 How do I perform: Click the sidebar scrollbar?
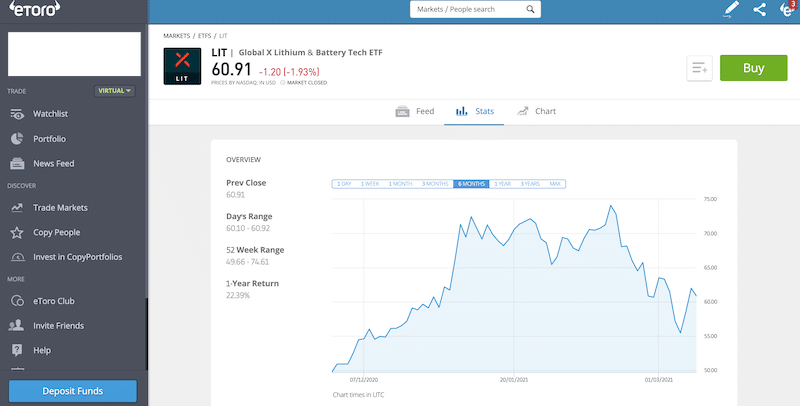point(147,334)
